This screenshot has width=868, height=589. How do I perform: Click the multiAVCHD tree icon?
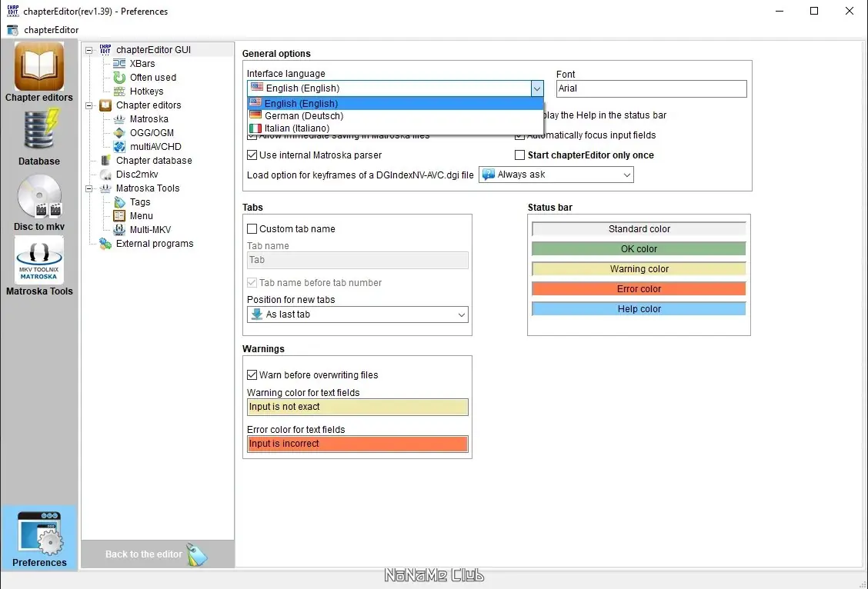[x=119, y=147]
